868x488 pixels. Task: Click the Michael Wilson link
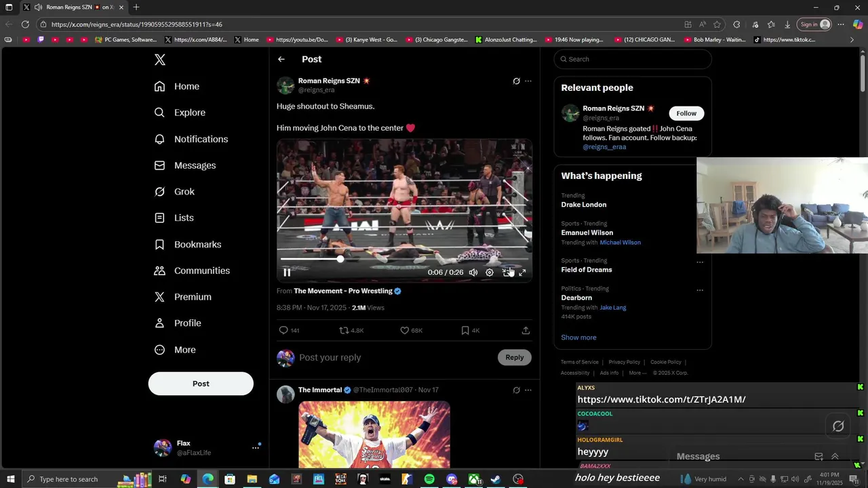620,243
